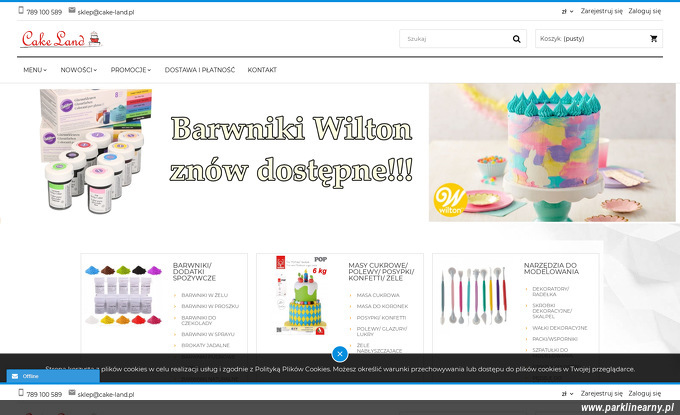Click the search magnifier icon
This screenshot has width=680, height=415.
click(x=516, y=39)
